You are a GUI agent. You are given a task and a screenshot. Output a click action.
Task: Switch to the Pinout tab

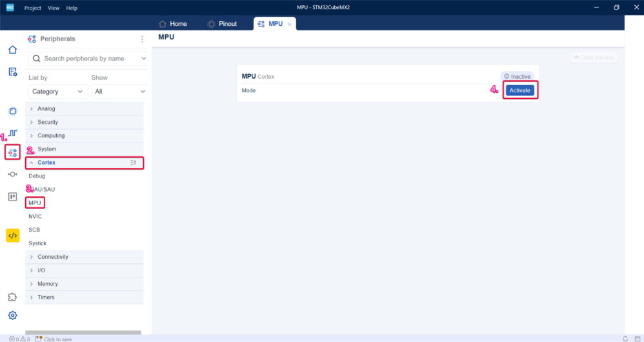222,24
